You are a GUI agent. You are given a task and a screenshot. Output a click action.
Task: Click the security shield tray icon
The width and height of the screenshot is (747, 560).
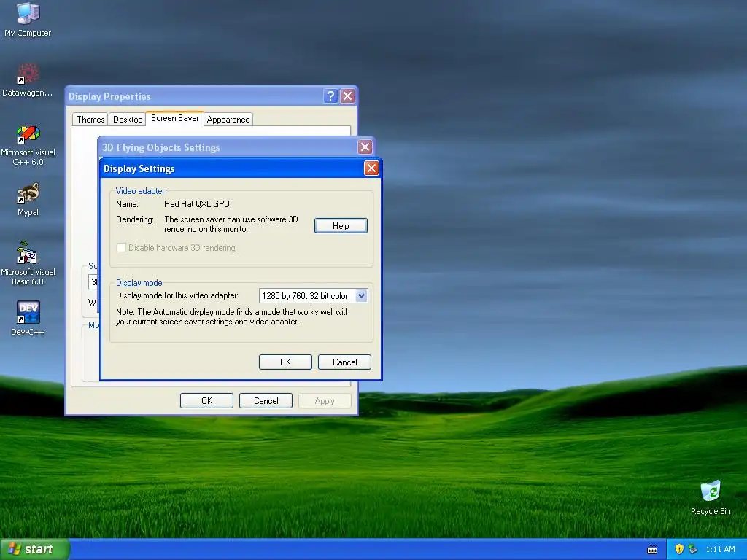point(679,549)
